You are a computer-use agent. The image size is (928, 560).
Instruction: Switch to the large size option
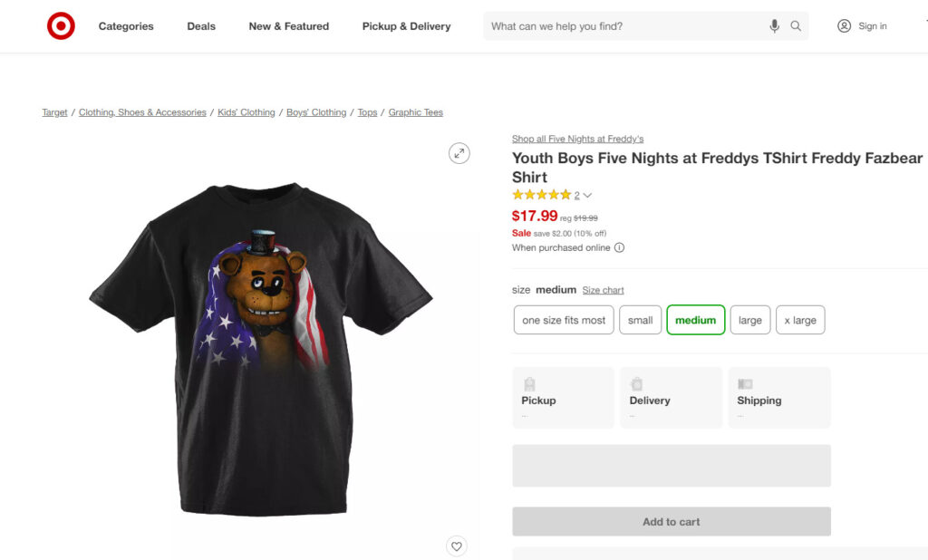click(x=749, y=320)
